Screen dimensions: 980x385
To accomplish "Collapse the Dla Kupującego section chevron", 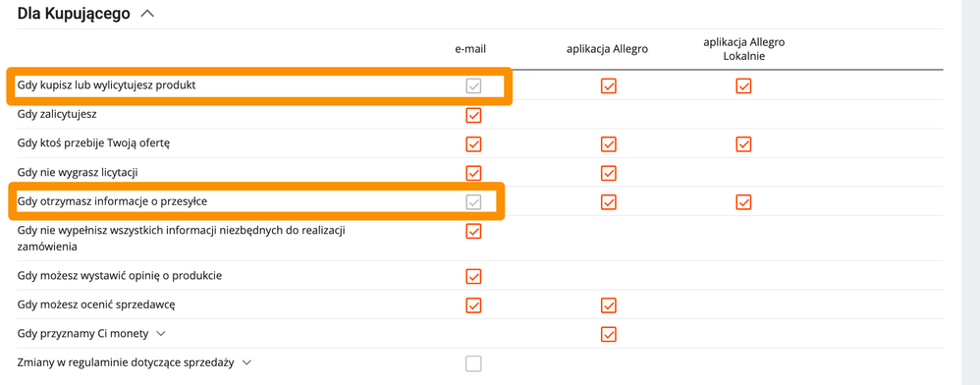I will 147,14.
